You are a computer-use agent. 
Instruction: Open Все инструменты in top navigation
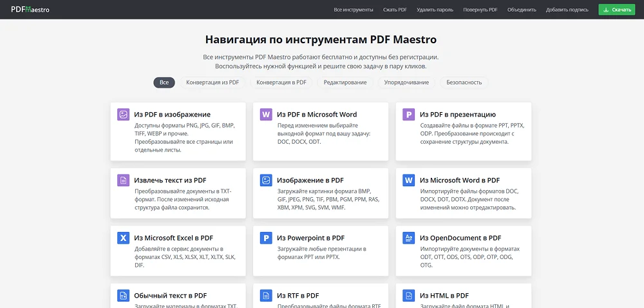pos(354,10)
